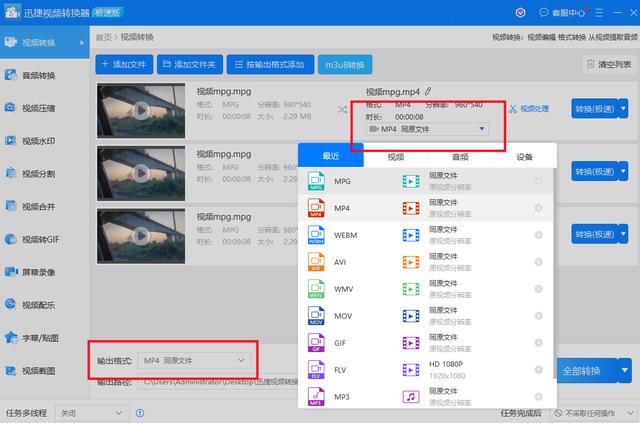Open the 任务完成后 不采取任何操作 dropdown
The height and width of the screenshot is (423, 640).
click(594, 413)
